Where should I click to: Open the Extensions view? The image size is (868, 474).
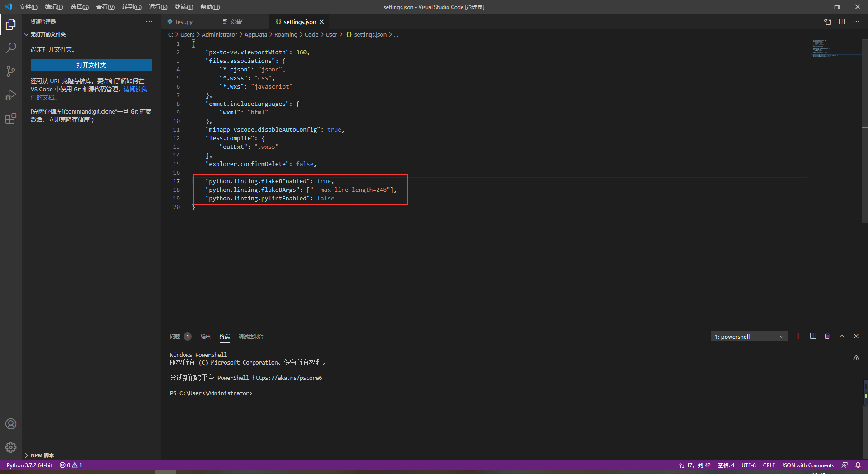point(10,118)
